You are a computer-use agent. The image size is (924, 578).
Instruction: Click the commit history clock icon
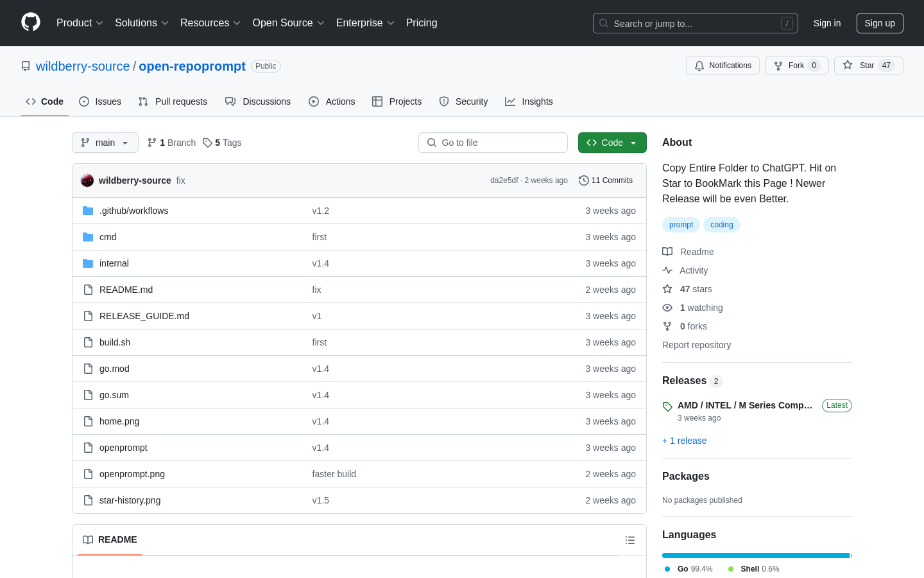click(583, 180)
